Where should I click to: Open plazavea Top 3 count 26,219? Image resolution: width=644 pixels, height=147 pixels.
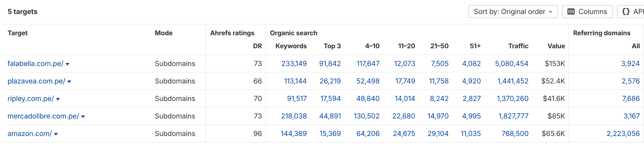click(330, 81)
